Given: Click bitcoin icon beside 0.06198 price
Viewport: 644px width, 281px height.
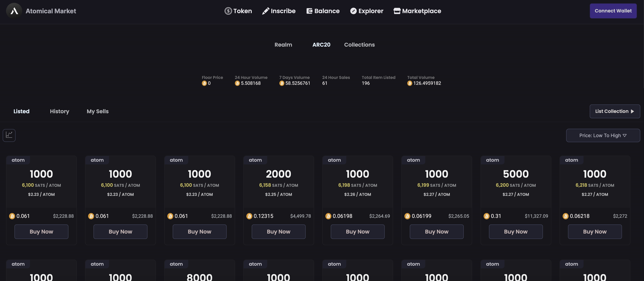Looking at the screenshot, I should [x=328, y=216].
